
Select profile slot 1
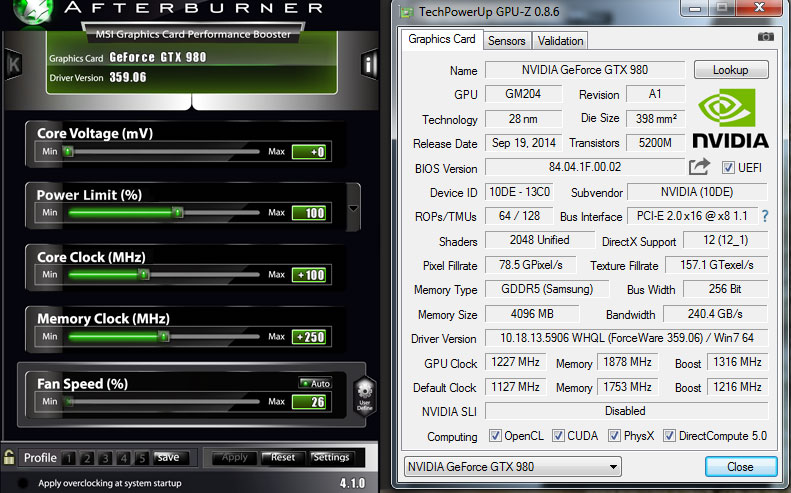(68, 458)
